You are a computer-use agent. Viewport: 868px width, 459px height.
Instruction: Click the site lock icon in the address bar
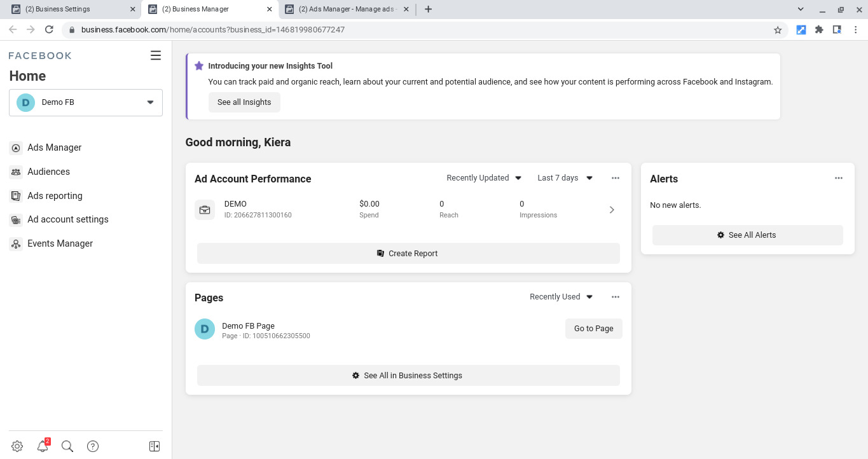point(71,30)
